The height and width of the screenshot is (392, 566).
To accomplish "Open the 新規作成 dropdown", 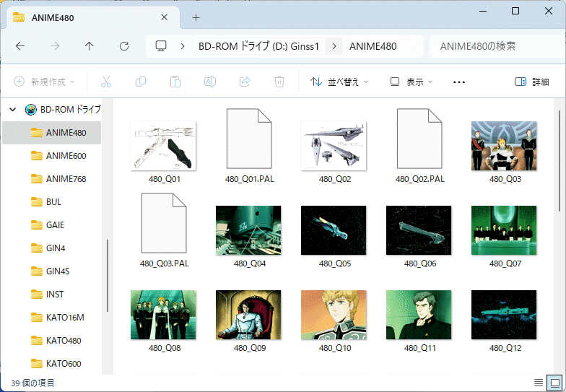I will coord(44,82).
